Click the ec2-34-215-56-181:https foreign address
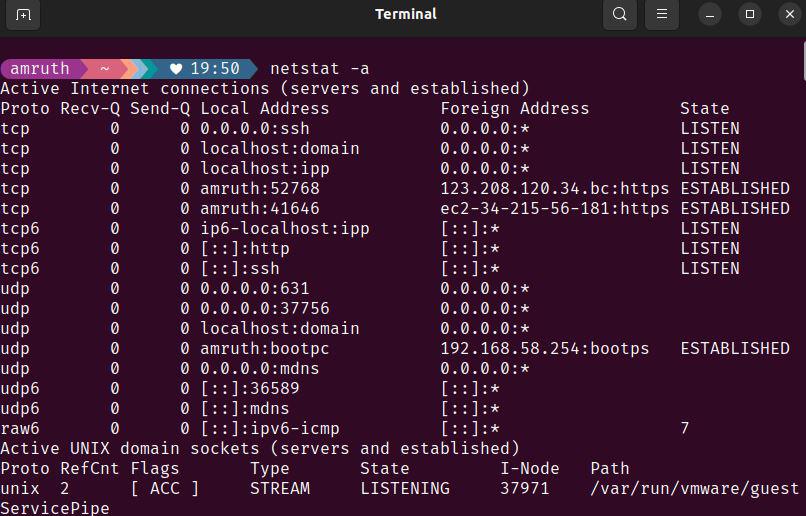This screenshot has width=806, height=516. tap(554, 209)
